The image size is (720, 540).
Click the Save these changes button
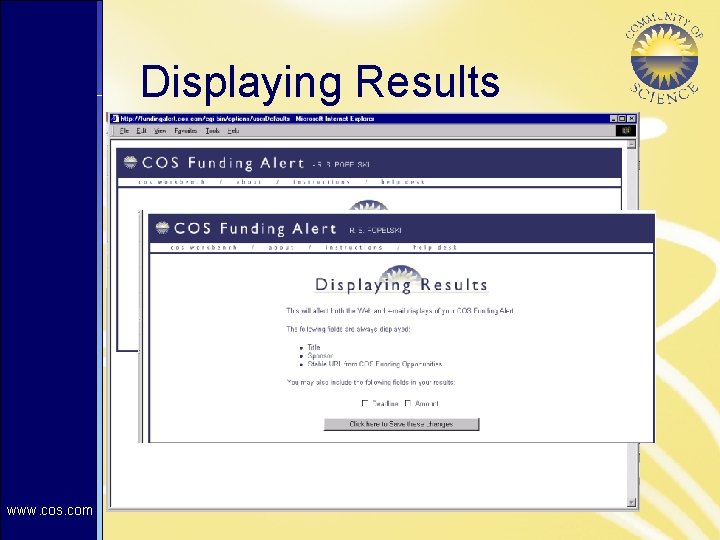pos(401,424)
